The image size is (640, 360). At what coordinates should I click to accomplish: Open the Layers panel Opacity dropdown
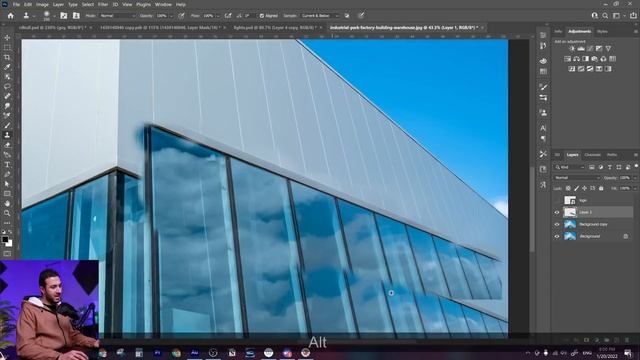click(634, 178)
